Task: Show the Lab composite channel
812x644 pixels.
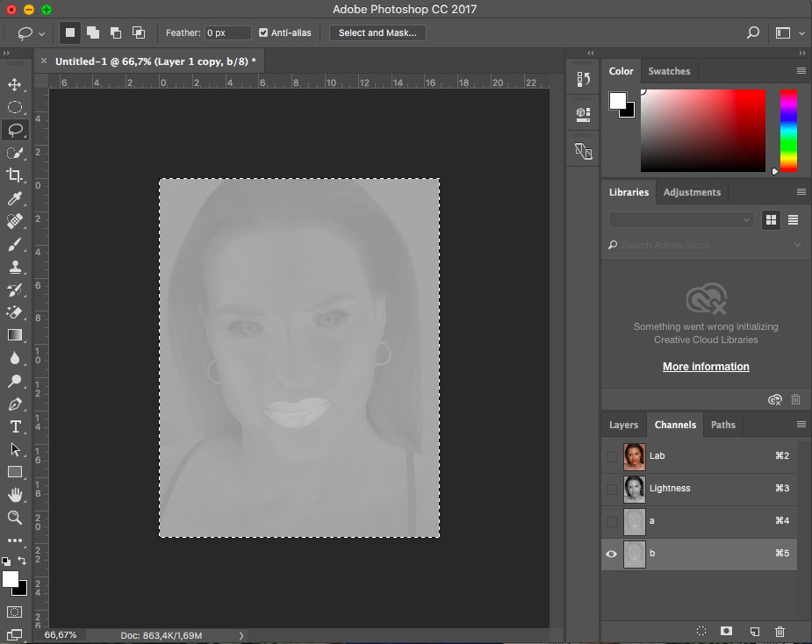Action: pyautogui.click(x=612, y=456)
